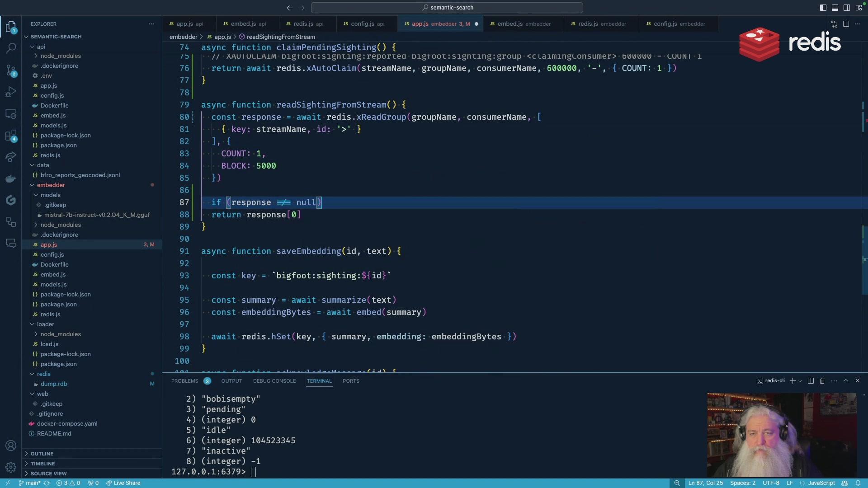Open the Docker view in activity bar
The image size is (868, 488).
11,179
